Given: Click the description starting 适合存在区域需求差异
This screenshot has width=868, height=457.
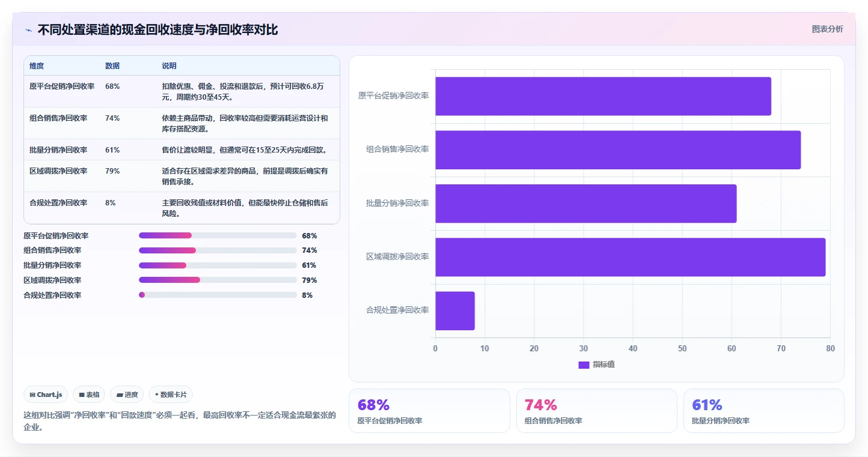Looking at the screenshot, I should point(245,177).
